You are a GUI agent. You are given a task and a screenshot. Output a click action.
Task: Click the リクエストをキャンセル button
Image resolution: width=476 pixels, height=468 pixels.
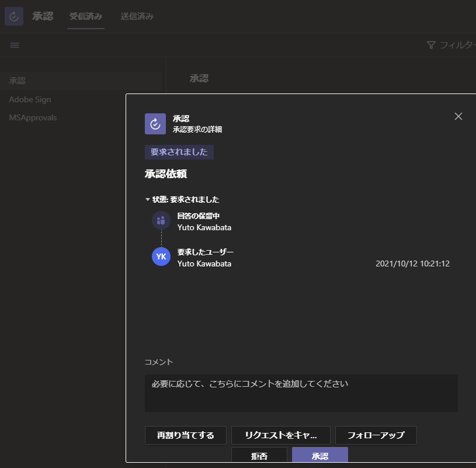[281, 435]
